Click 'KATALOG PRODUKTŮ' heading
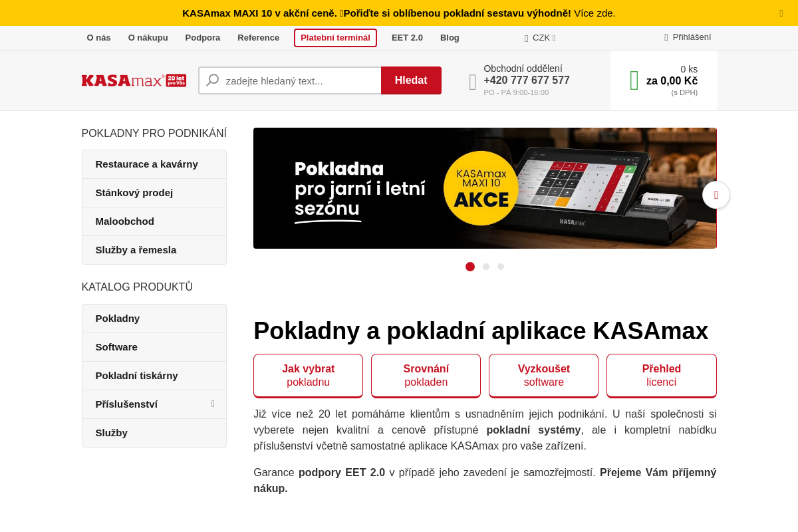Viewport: 798px width, 532px height. click(137, 287)
